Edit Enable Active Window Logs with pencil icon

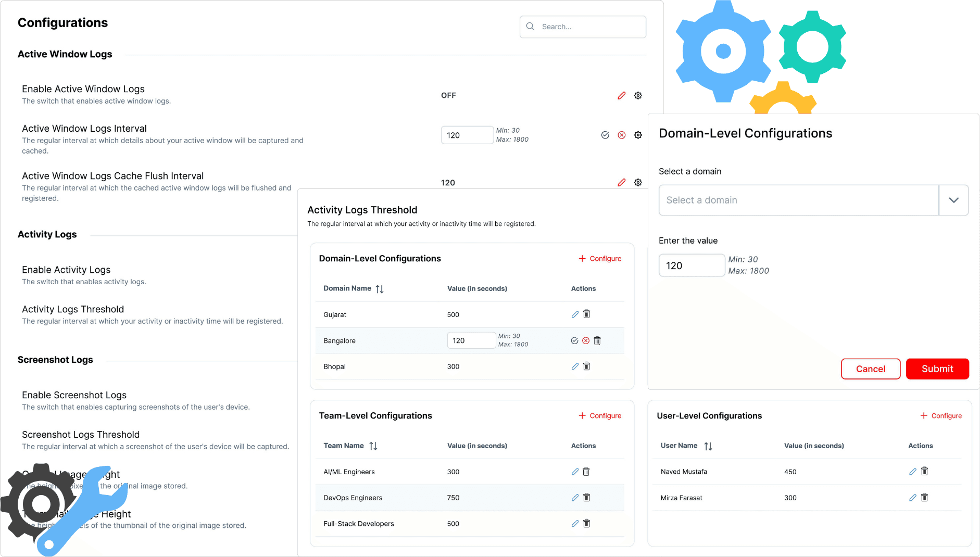(x=621, y=96)
